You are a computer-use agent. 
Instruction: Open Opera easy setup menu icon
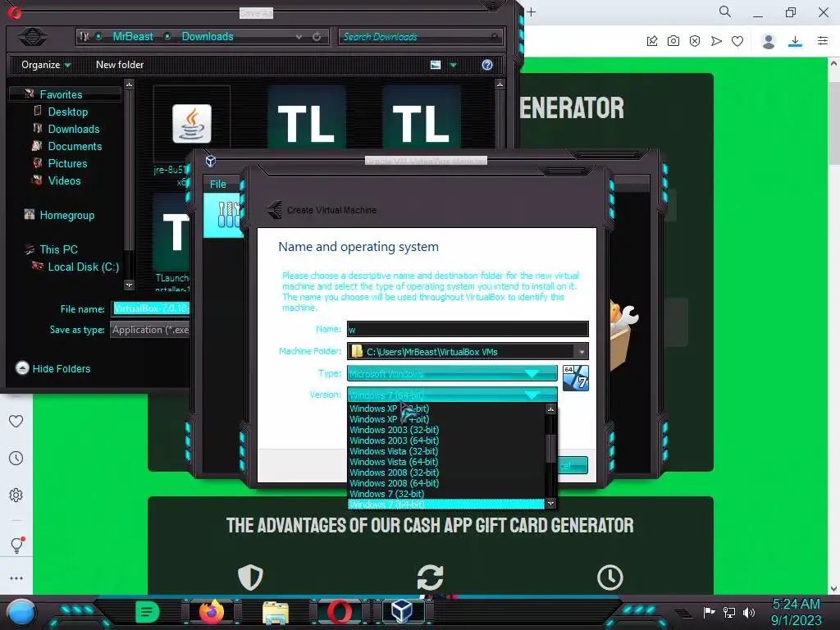pos(822,41)
